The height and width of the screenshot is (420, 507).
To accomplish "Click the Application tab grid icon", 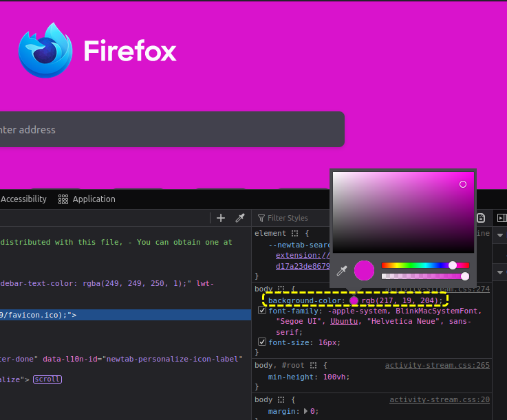I will [x=63, y=199].
